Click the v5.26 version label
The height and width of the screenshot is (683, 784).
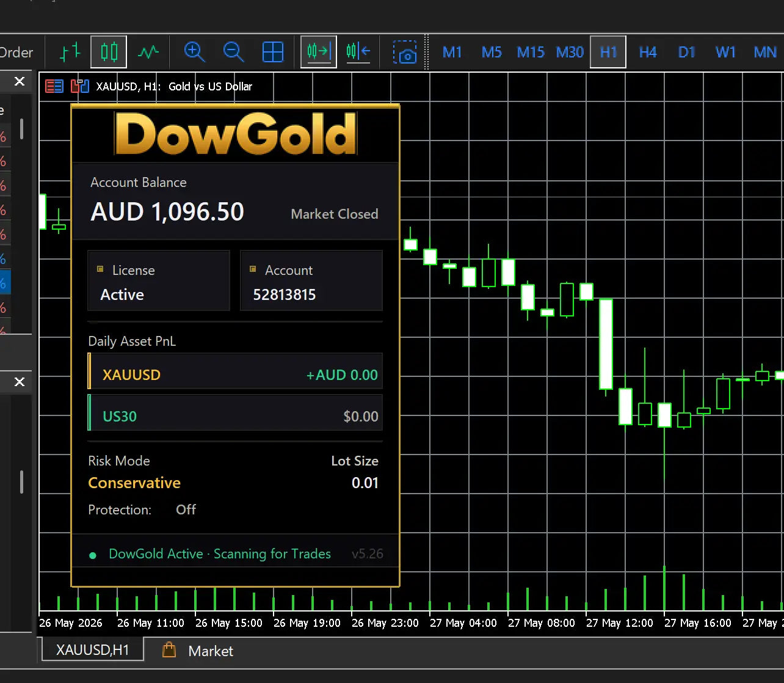(368, 554)
